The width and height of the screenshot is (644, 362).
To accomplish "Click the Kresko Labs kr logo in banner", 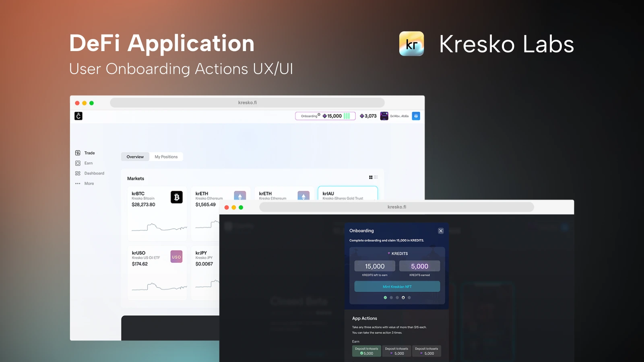I will click(x=411, y=43).
